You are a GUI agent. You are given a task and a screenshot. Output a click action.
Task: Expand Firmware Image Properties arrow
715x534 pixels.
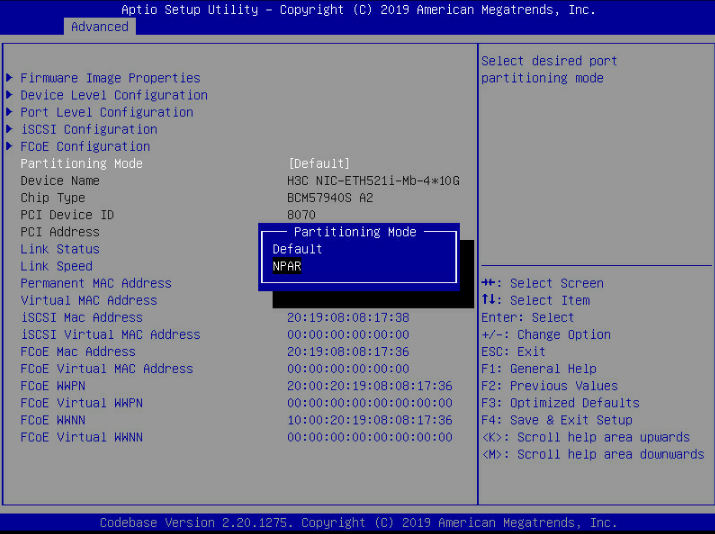pos(9,78)
